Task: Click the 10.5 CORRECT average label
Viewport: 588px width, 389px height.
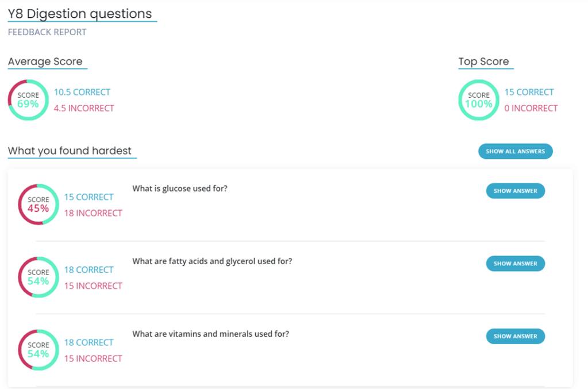Action: (82, 92)
